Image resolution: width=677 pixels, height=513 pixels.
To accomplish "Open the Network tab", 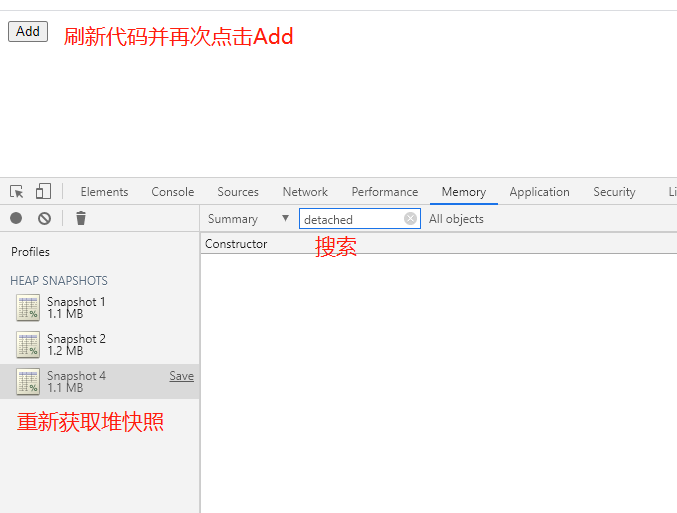I will tap(305, 192).
